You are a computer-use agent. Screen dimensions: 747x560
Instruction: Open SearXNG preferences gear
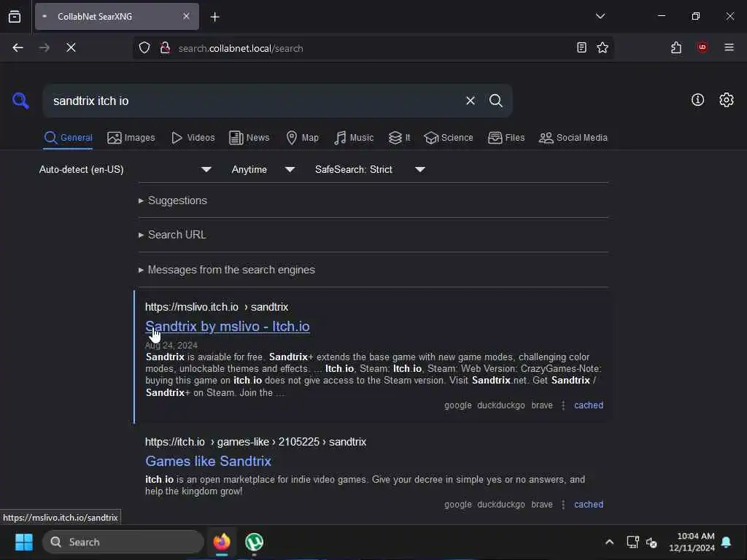(x=726, y=100)
